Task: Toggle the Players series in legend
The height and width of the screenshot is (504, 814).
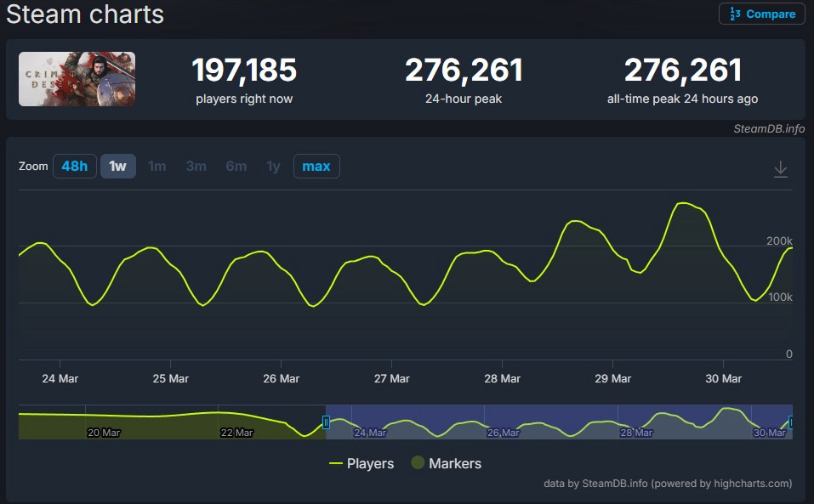Action: coord(361,463)
